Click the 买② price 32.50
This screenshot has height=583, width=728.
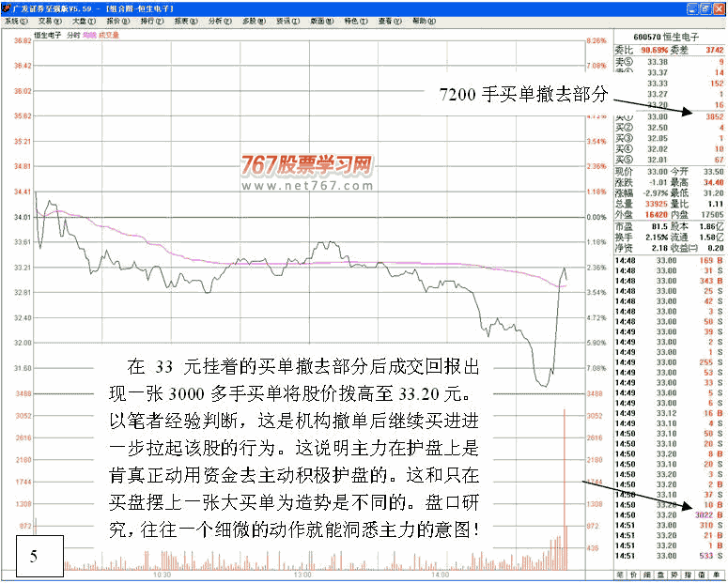pos(658,128)
